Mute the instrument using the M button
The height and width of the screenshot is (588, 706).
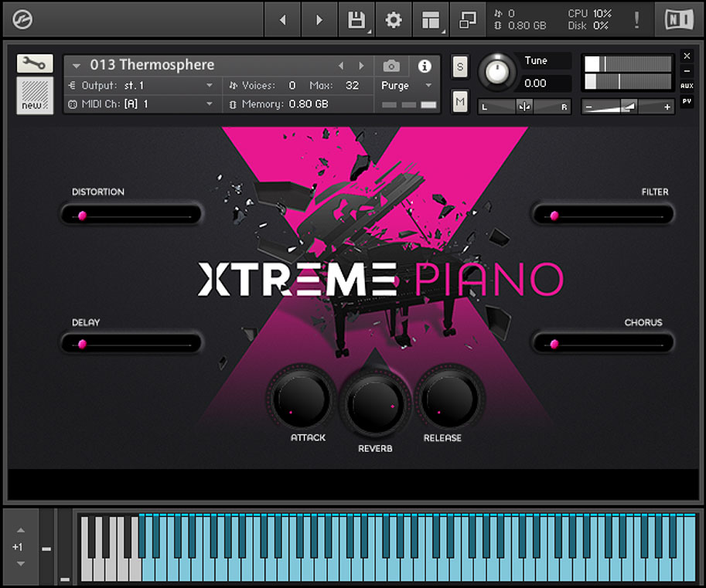click(x=460, y=100)
